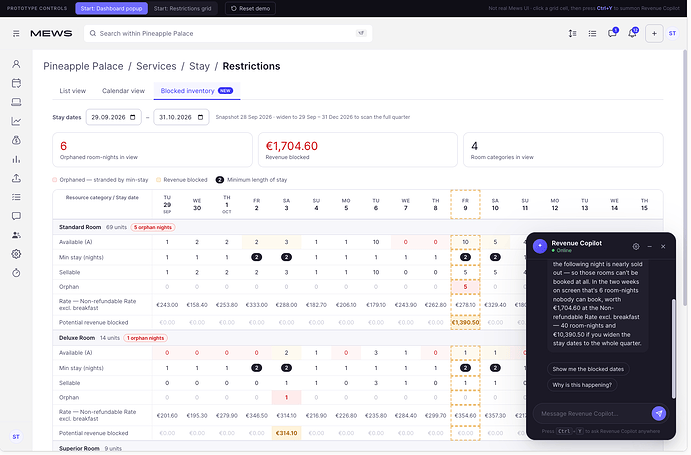
Task: Open the line chart sidebar icon
Action: (x=16, y=121)
